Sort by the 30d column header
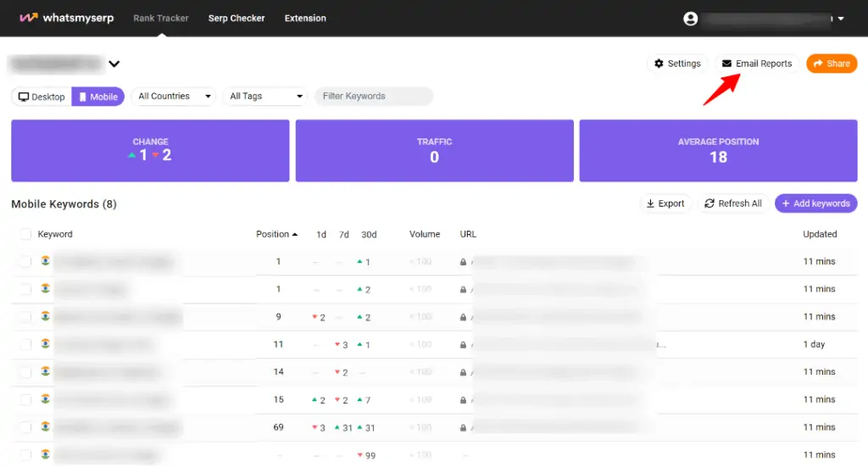 tap(369, 235)
